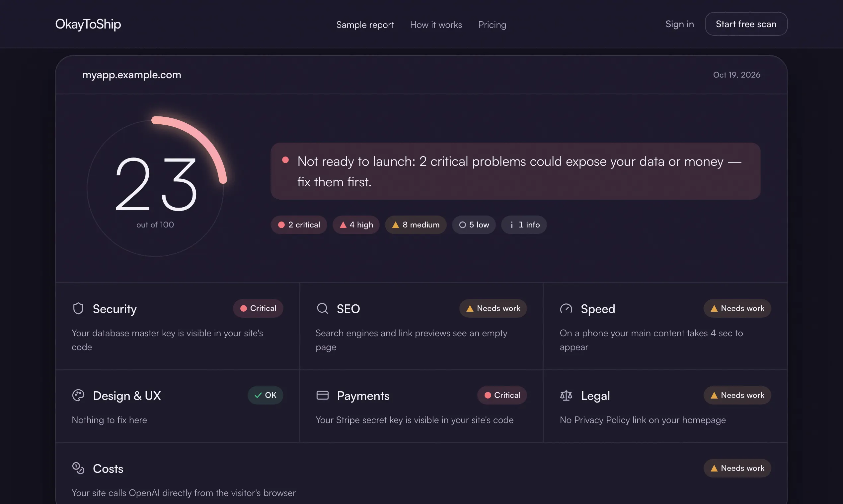Select the 2 critical severity chip
Image resolution: width=843 pixels, height=504 pixels.
coord(298,225)
